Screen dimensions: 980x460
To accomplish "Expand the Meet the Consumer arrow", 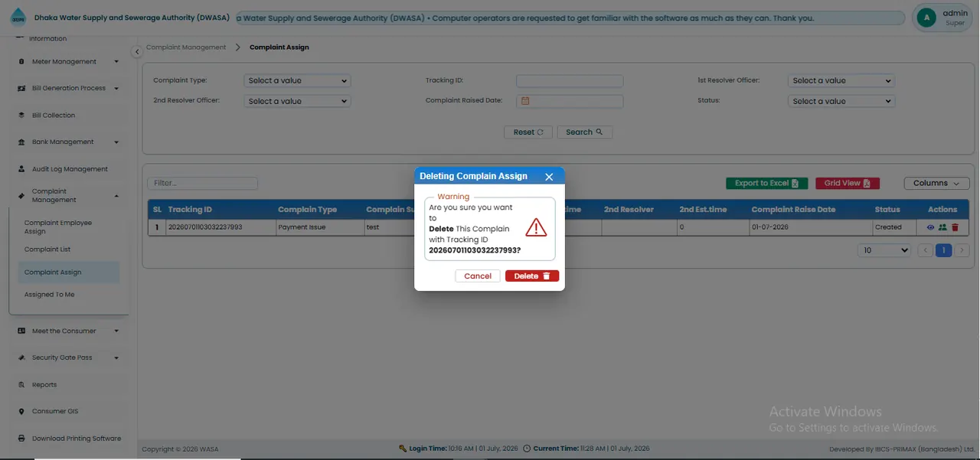I will [x=116, y=331].
